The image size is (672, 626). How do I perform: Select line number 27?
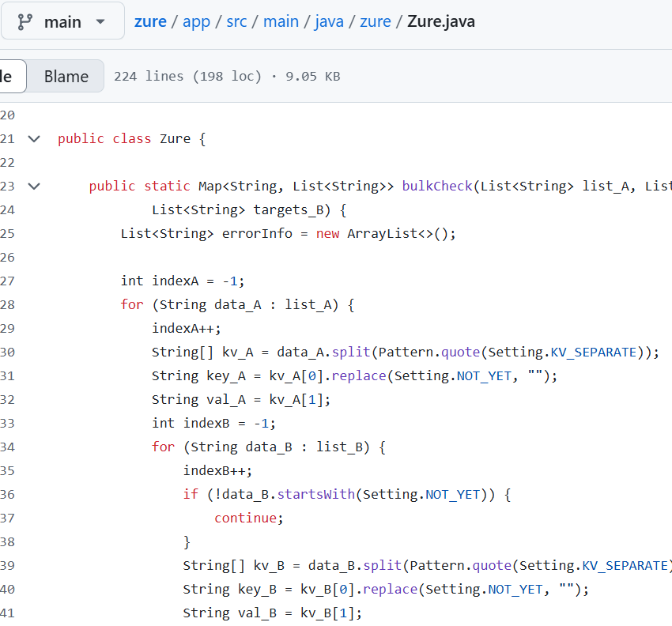(8, 281)
